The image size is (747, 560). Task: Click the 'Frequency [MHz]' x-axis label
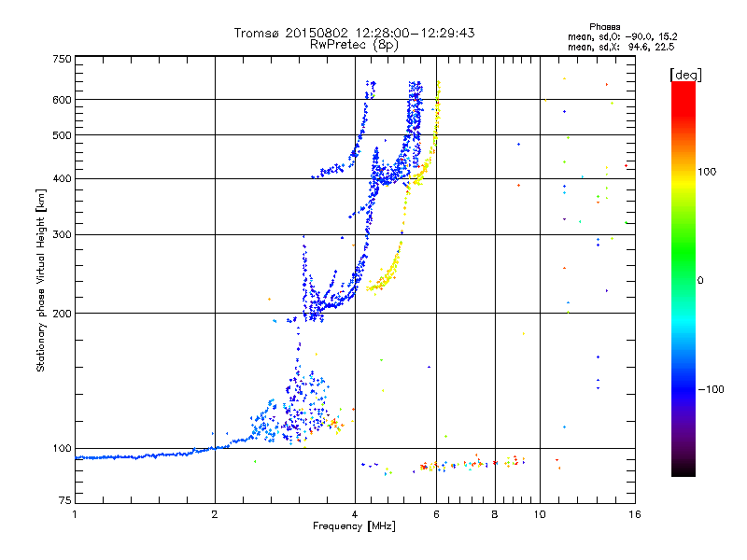coord(354,526)
